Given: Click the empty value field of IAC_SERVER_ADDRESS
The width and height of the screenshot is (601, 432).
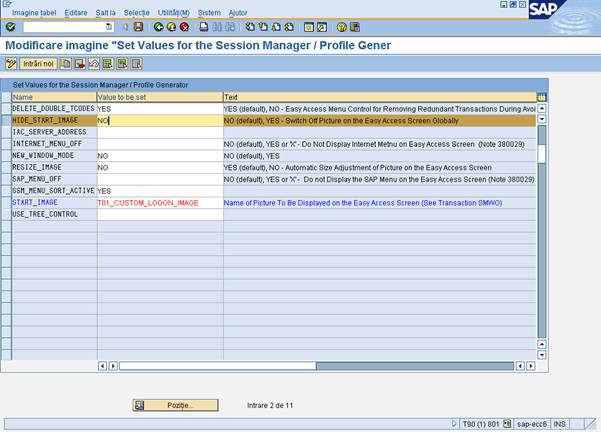Looking at the screenshot, I should click(x=160, y=132).
